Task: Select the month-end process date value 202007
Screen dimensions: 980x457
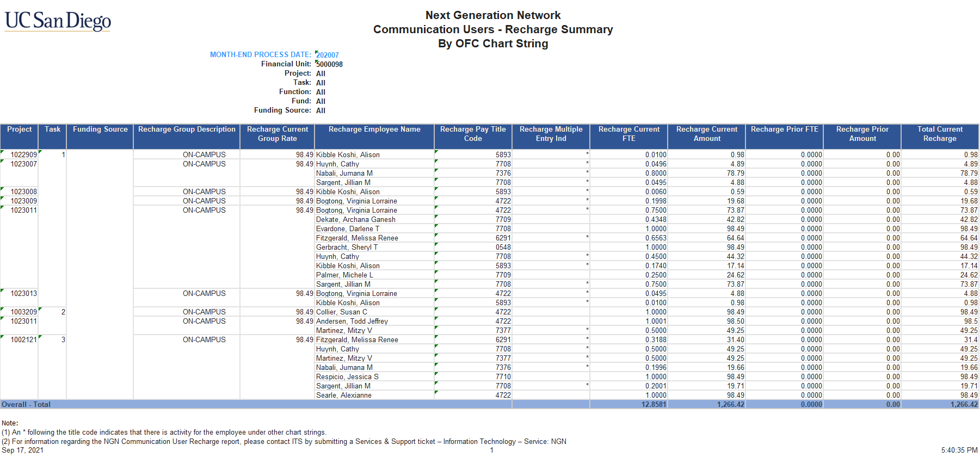Action: click(x=328, y=55)
